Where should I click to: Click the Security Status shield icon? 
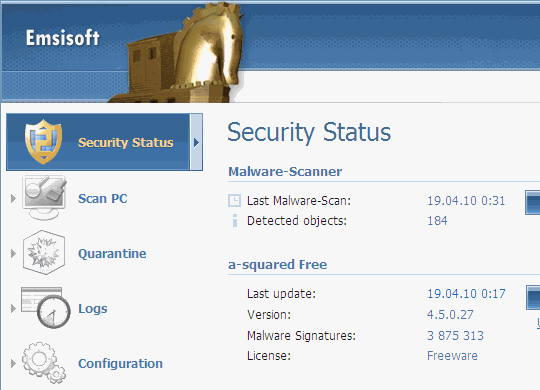43,142
